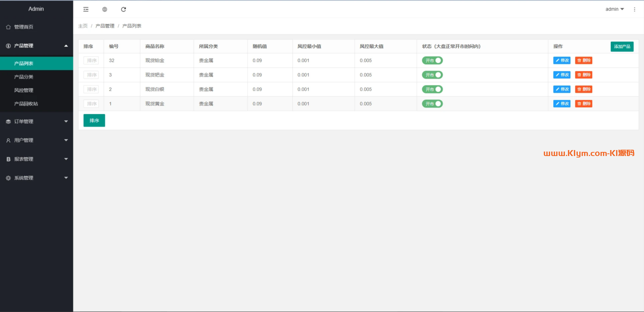
Task: Click the 添加产品 button
Action: click(622, 47)
